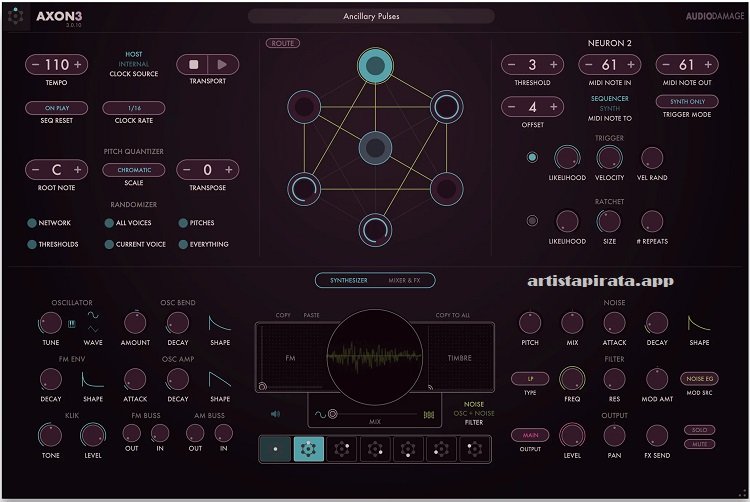750x502 pixels.
Task: Randomize EVERYTHING
Action: tap(203, 244)
